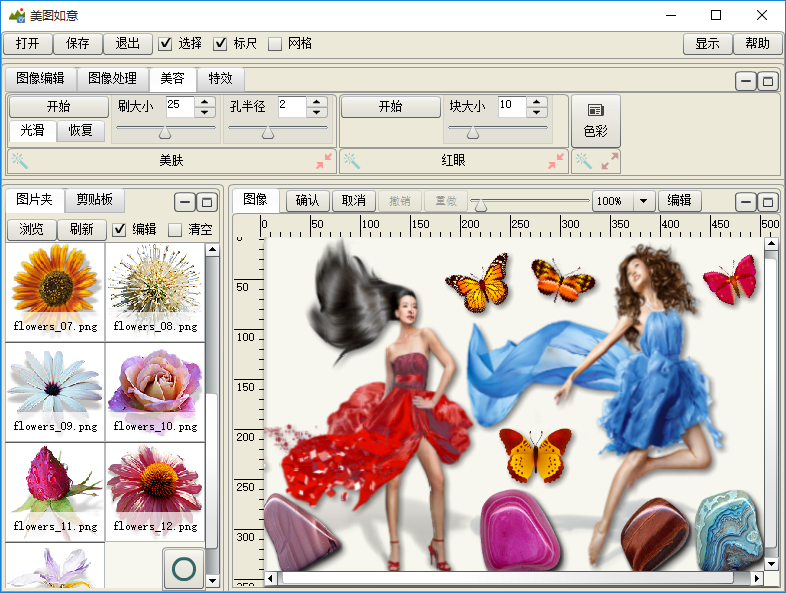Image resolution: width=786 pixels, height=593 pixels.
Task: Click the 块大小 block size slider
Action: [x=498, y=130]
